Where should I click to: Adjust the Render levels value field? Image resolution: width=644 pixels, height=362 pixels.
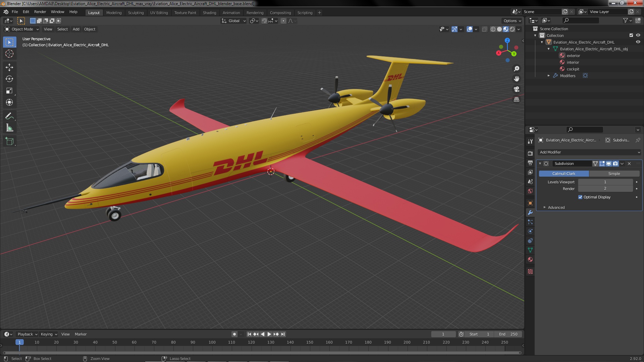605,189
